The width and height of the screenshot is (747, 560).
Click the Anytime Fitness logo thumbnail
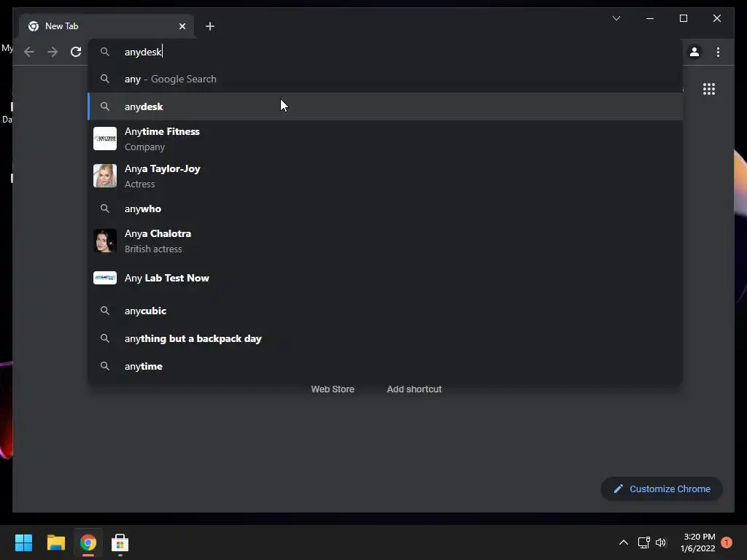105,139
